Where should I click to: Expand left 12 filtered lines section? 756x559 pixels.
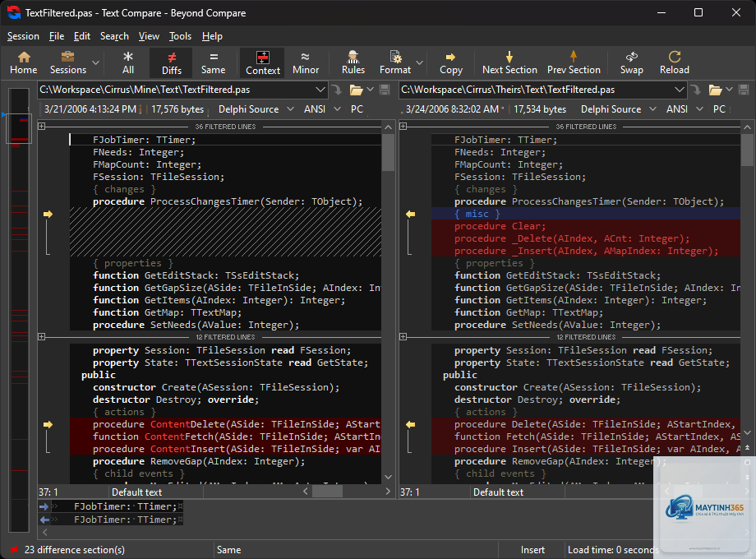(x=41, y=337)
